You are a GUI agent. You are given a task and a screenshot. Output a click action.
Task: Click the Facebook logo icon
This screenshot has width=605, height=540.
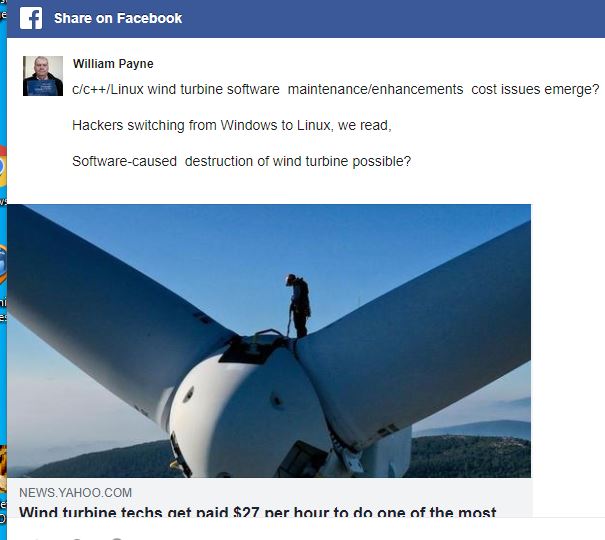click(31, 18)
